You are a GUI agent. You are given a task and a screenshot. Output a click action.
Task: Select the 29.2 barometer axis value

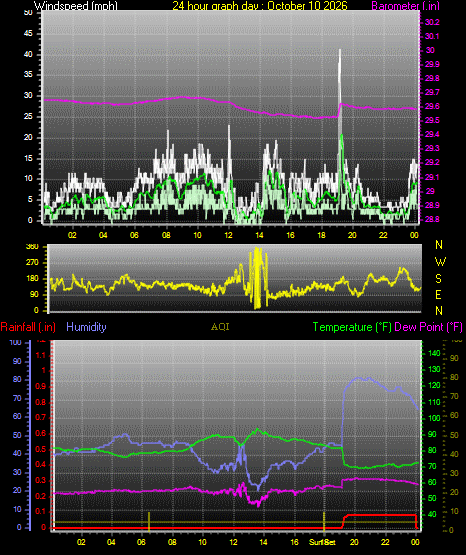click(x=432, y=162)
